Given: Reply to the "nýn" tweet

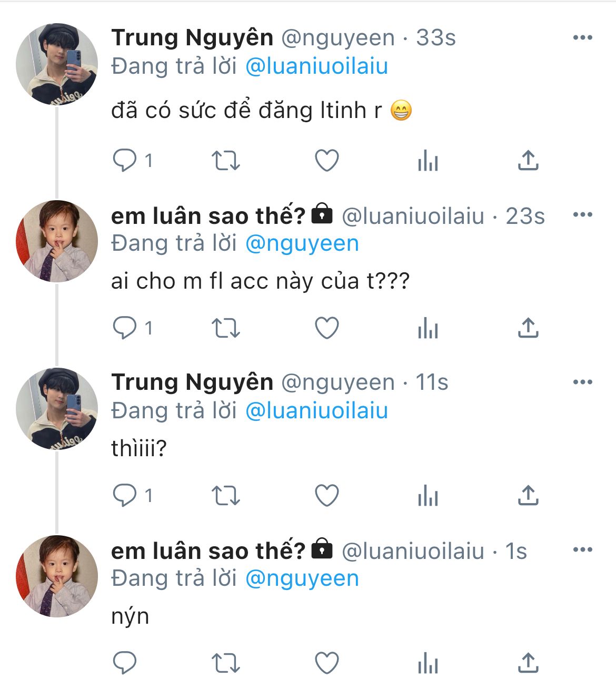Looking at the screenshot, I should pyautogui.click(x=125, y=663).
